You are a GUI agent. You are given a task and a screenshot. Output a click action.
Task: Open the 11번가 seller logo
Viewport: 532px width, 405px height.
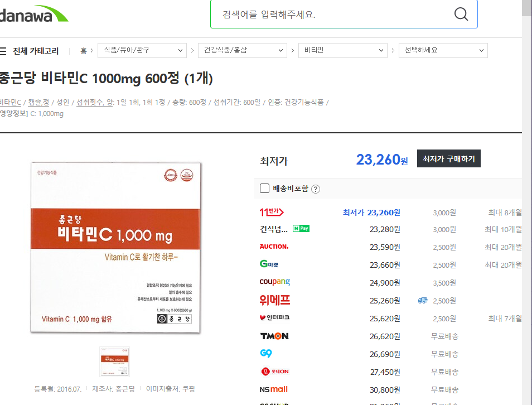(x=272, y=212)
